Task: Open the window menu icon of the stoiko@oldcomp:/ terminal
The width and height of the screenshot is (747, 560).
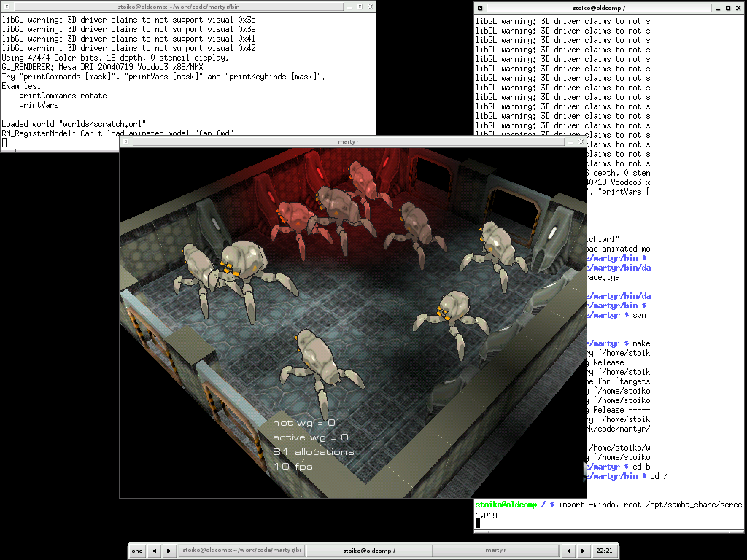Action: [480, 8]
